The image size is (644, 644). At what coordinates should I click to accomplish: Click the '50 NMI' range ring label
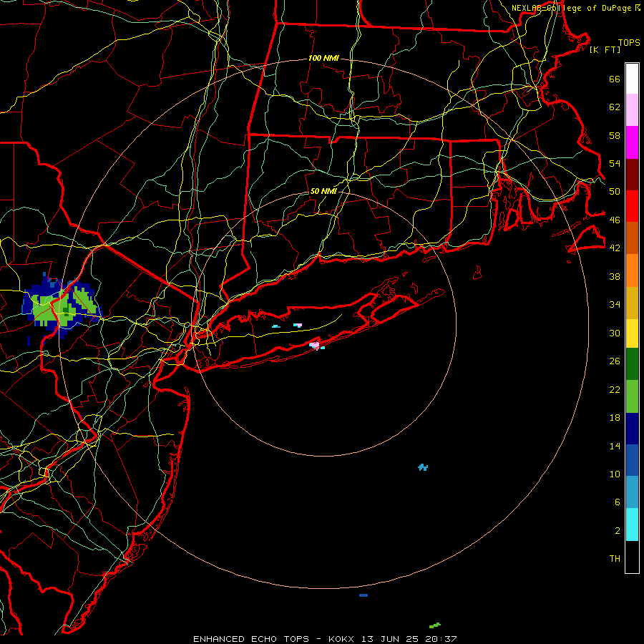click(x=323, y=191)
